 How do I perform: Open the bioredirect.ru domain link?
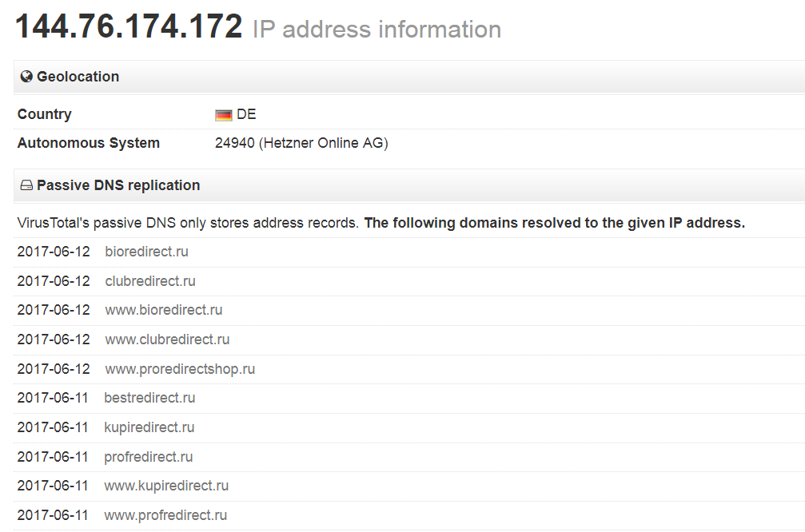[146, 252]
